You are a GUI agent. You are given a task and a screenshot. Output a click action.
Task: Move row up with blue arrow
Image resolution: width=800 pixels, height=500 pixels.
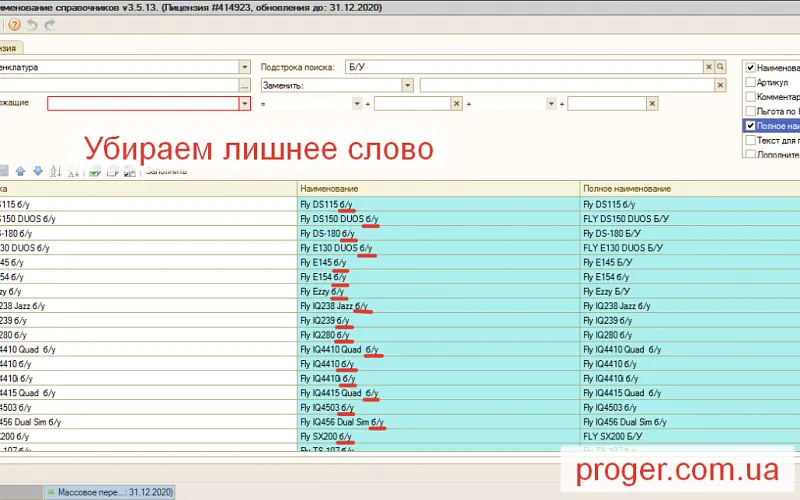[x=20, y=171]
